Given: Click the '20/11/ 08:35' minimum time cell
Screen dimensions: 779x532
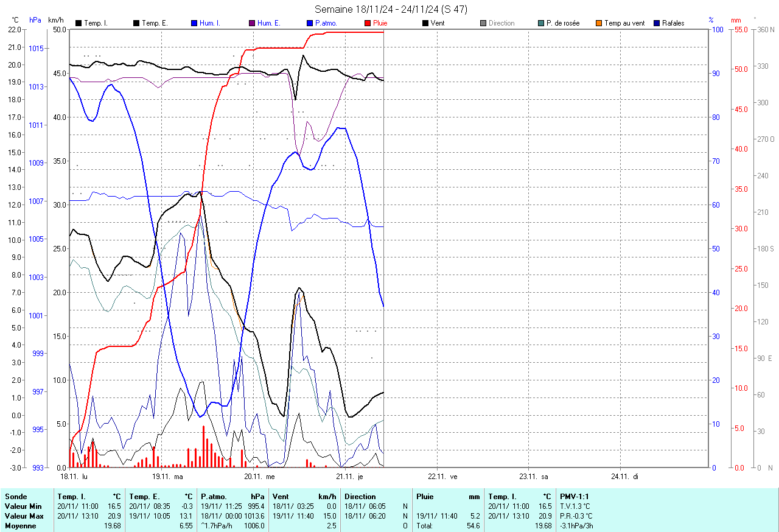Looking at the screenshot, I should (x=149, y=506).
